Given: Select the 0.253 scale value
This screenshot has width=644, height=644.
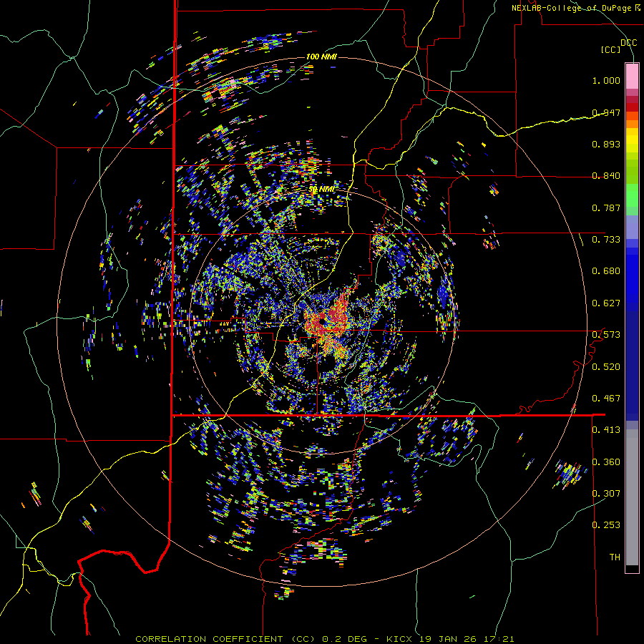Looking at the screenshot, I should click(606, 525).
